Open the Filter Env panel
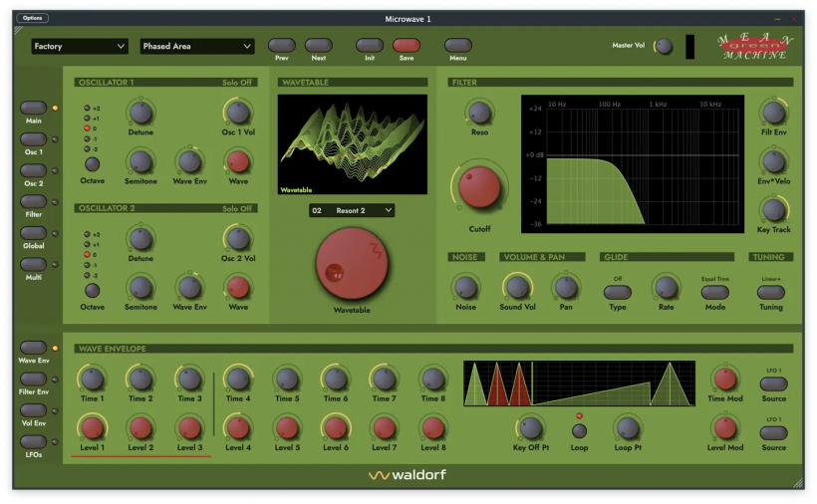The width and height of the screenshot is (817, 504). pos(33,379)
